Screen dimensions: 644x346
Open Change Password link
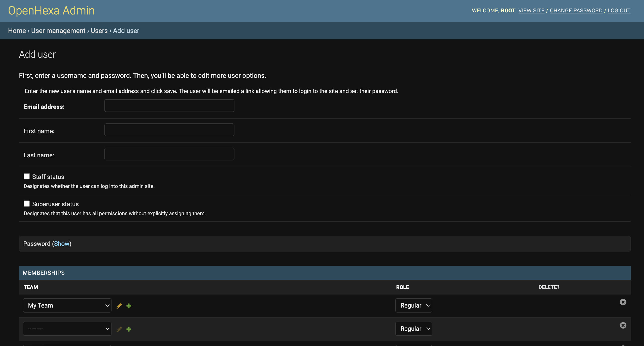pyautogui.click(x=576, y=10)
